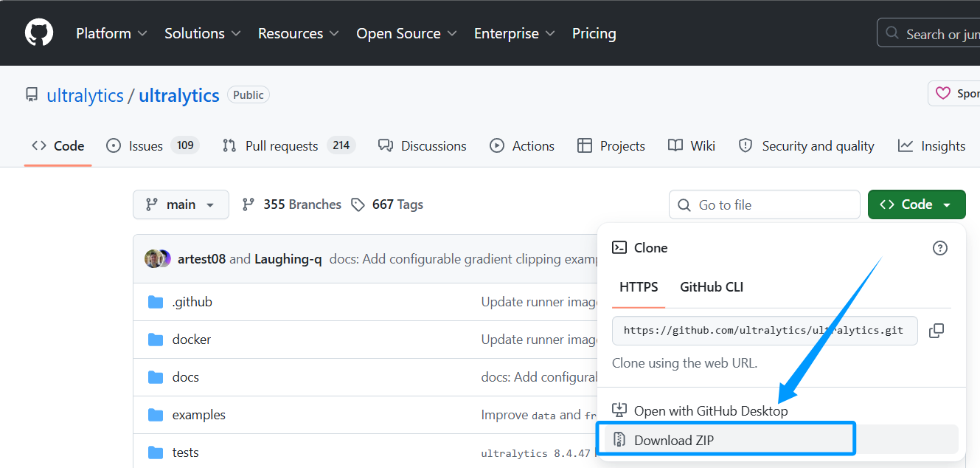Screen dimensions: 980x468
Task: View the 667 Tags link
Action: (x=387, y=204)
